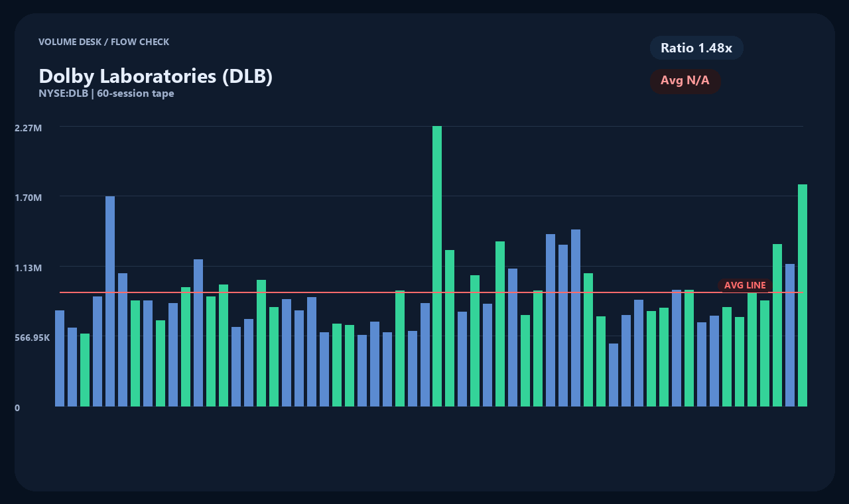Click the red average line

pos(431,292)
